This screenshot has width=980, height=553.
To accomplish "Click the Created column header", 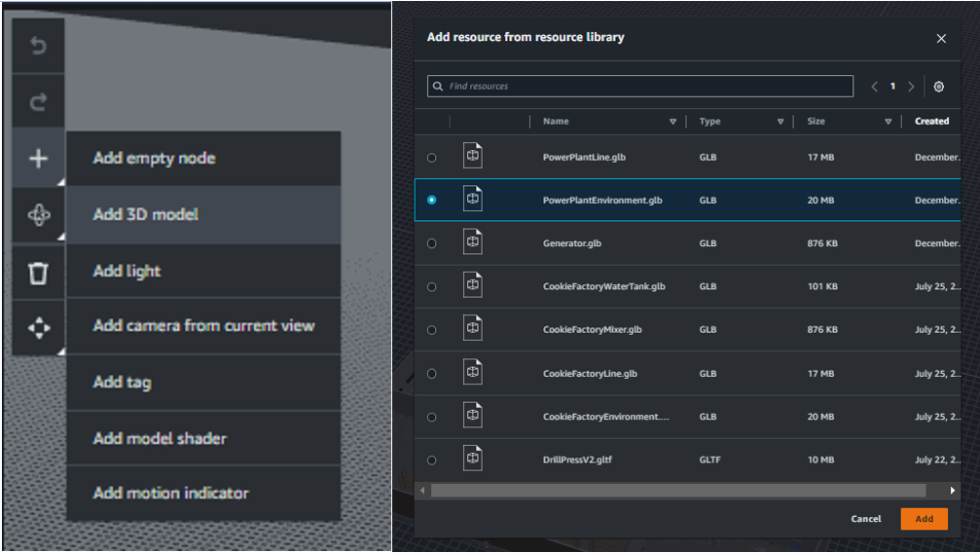I will (x=932, y=122).
